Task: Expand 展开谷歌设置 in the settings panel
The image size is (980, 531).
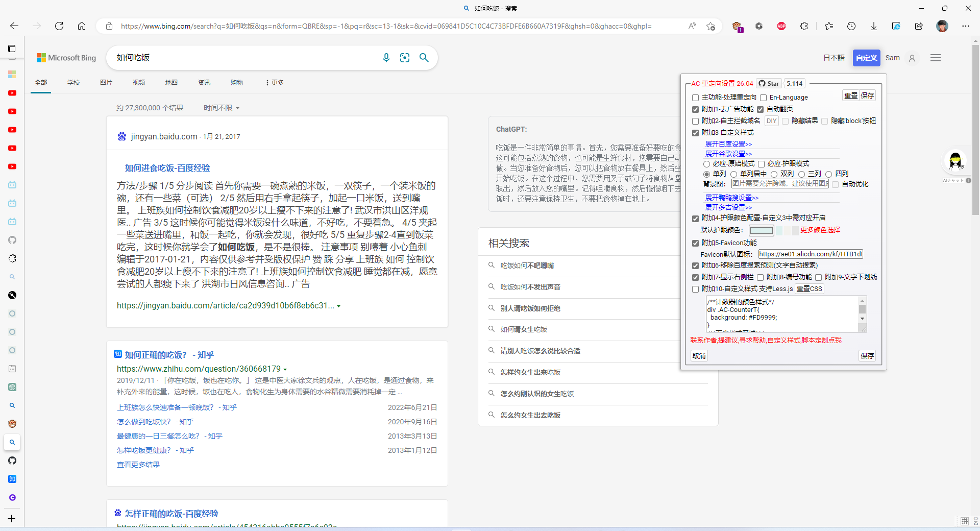Action: tap(728, 154)
